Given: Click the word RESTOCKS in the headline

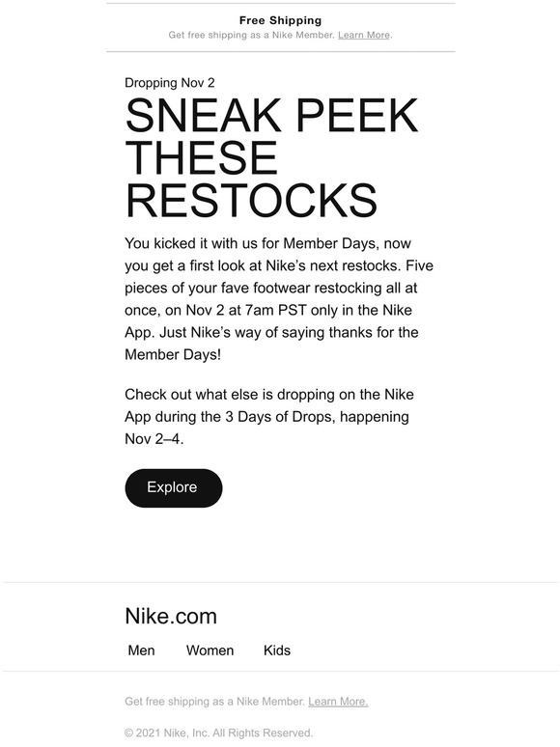Looking at the screenshot, I should 251,200.
